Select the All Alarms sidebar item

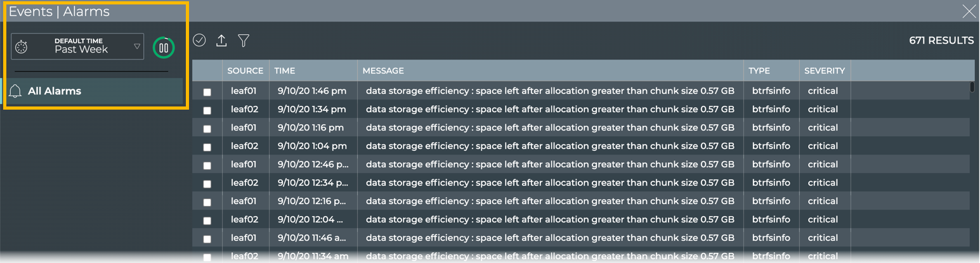point(55,91)
